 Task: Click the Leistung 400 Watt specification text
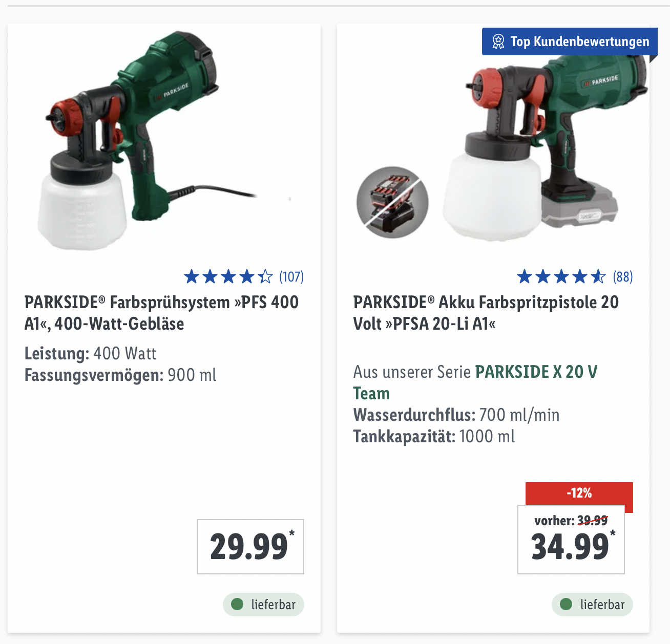[90, 353]
